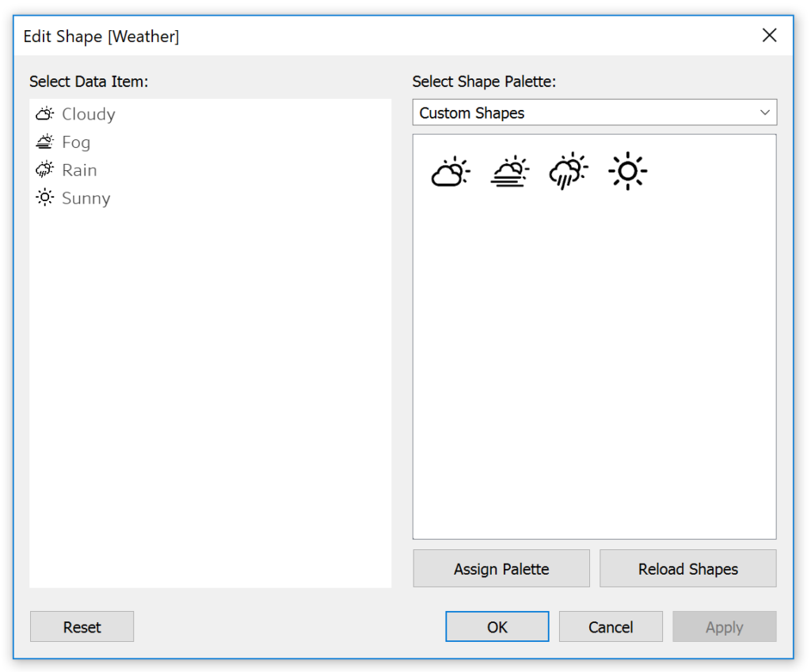Click the Assign Palette button
This screenshot has width=811, height=672.
[x=501, y=568]
